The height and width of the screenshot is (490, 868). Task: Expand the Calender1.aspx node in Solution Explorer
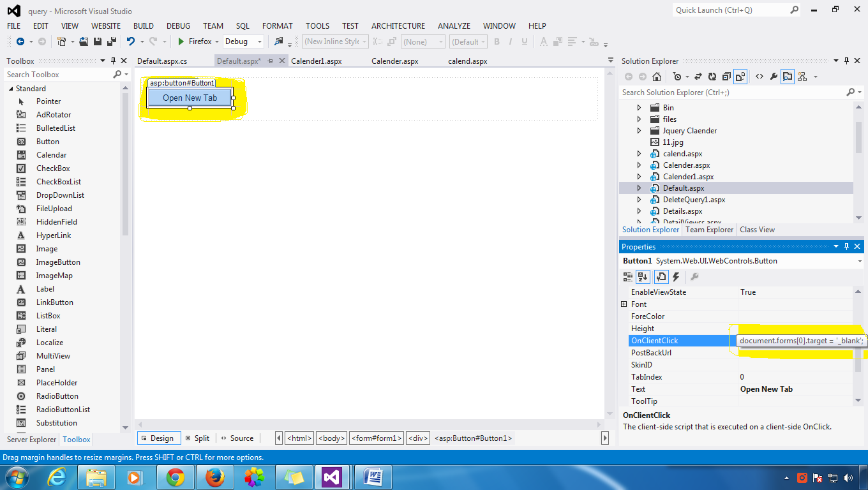tap(640, 177)
